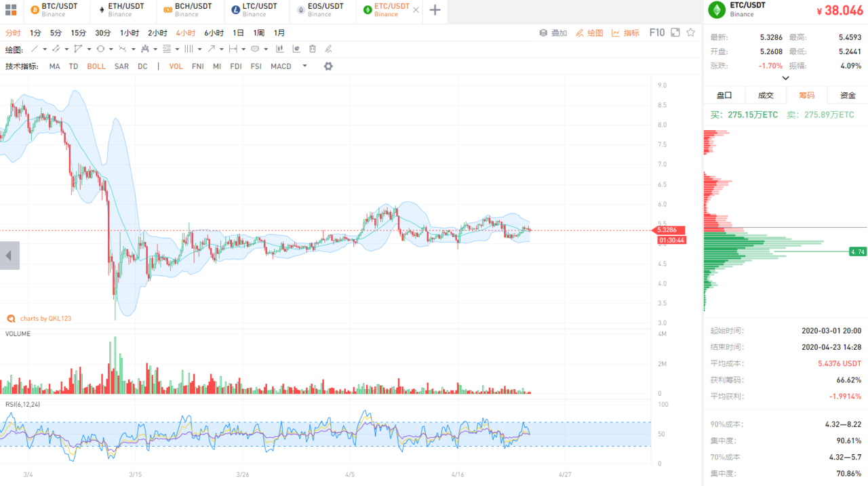Expand more price details chevron

coord(785,78)
